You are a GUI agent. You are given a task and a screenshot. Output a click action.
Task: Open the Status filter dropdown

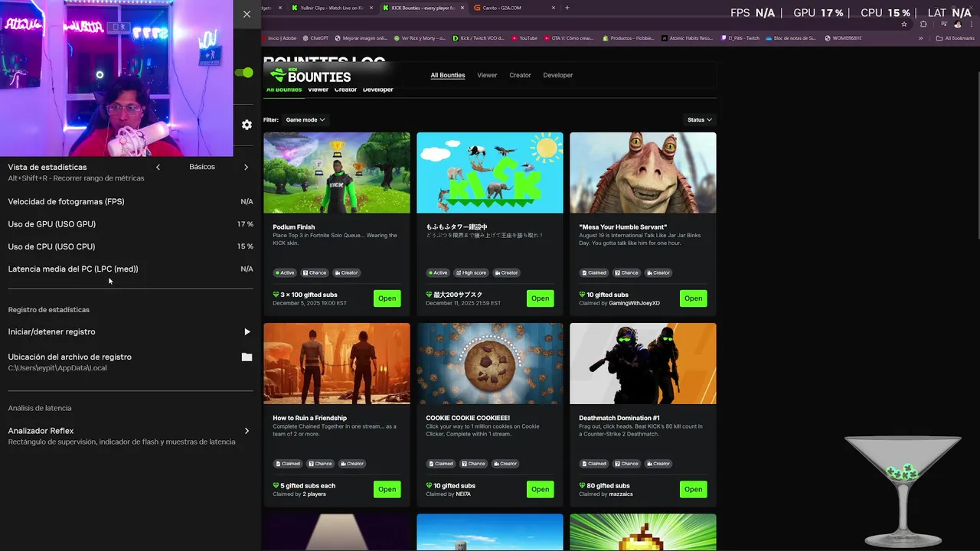[x=700, y=119]
